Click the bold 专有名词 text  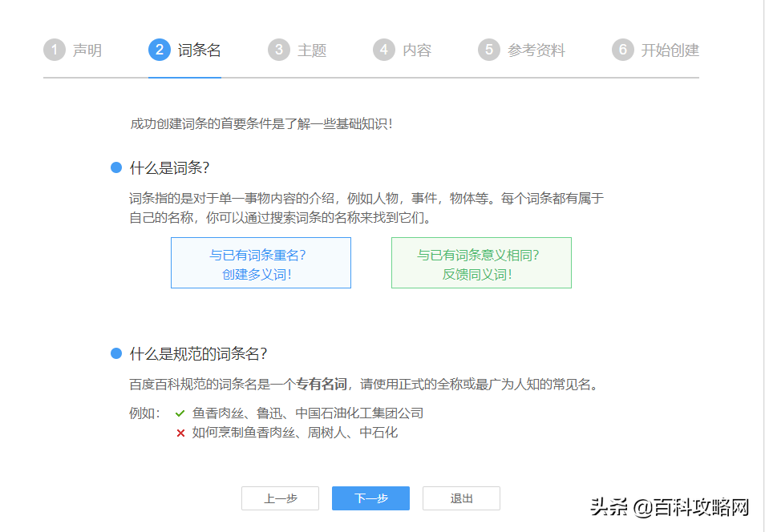click(322, 385)
